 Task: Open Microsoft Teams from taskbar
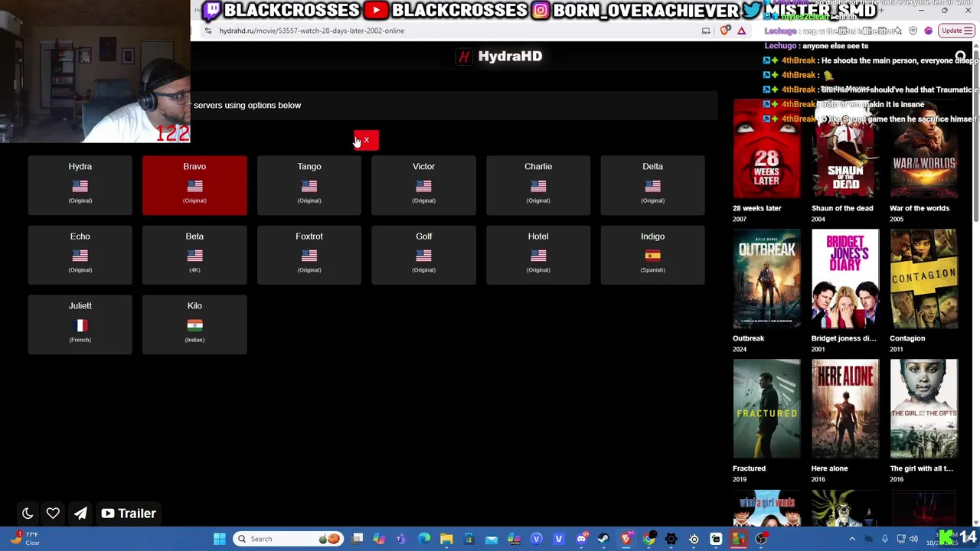400,539
